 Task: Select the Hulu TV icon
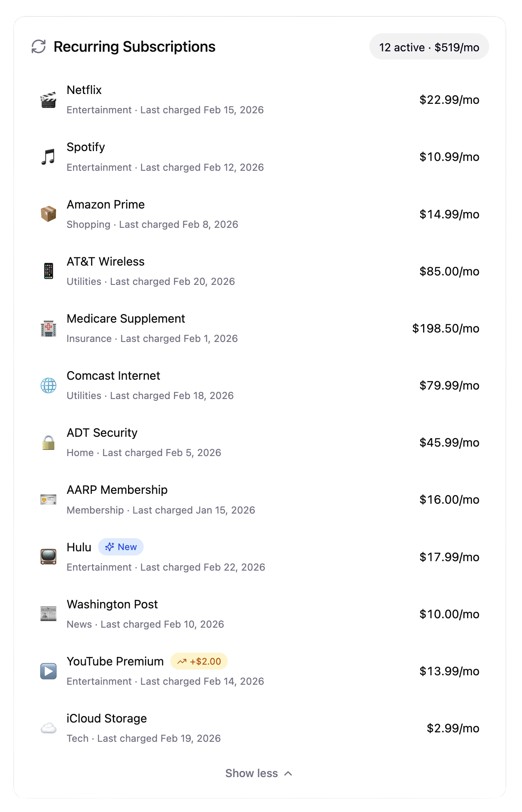pos(48,557)
